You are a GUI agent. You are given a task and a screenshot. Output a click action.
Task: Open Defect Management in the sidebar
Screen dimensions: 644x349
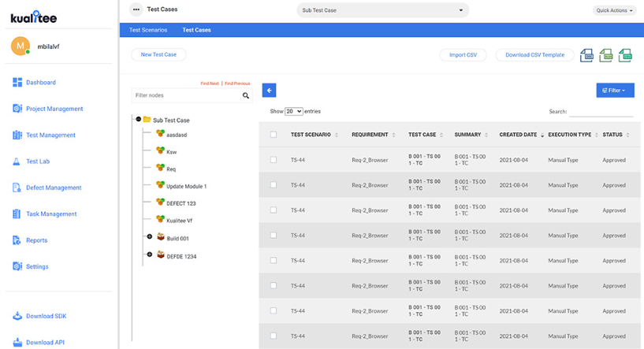pyautogui.click(x=54, y=187)
